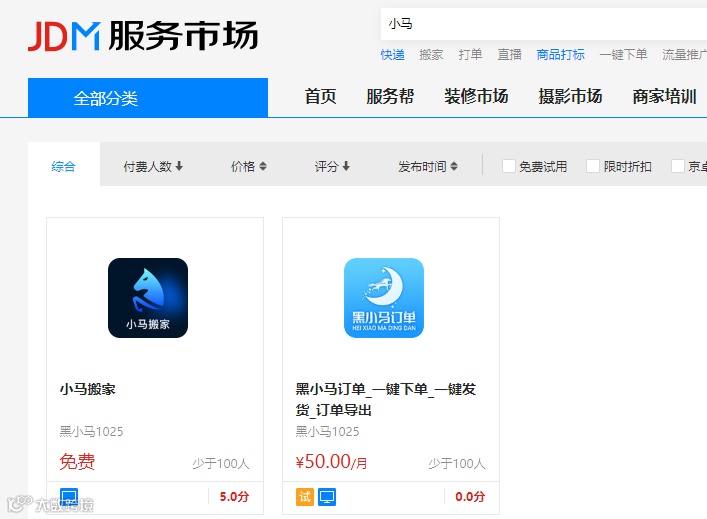Click the blue monitor icon on 小马搬家 card
Viewport: 707px width, 519px height.
69,497
